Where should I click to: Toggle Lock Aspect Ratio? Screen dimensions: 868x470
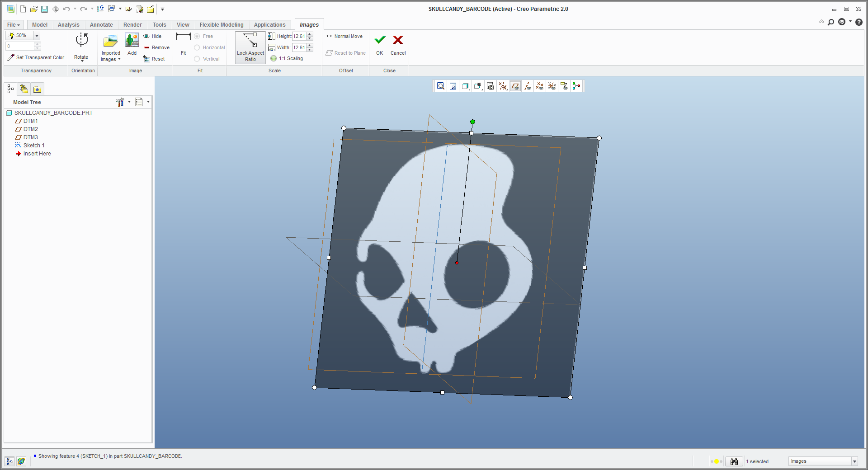[x=250, y=47]
